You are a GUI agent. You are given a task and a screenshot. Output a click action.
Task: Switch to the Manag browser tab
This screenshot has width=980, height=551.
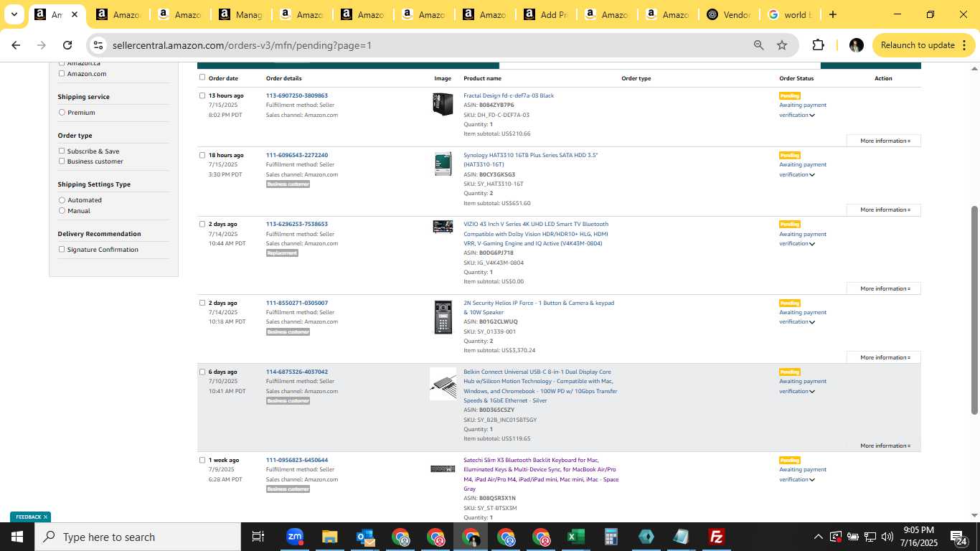point(240,14)
